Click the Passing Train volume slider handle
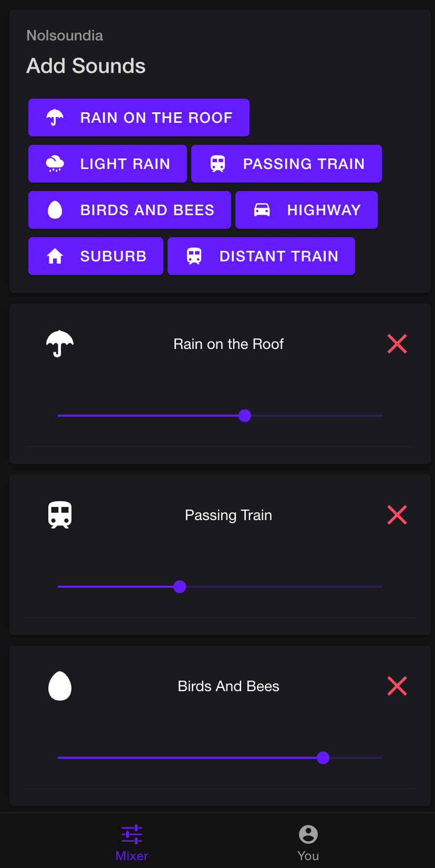The height and width of the screenshot is (868, 435). point(180,587)
